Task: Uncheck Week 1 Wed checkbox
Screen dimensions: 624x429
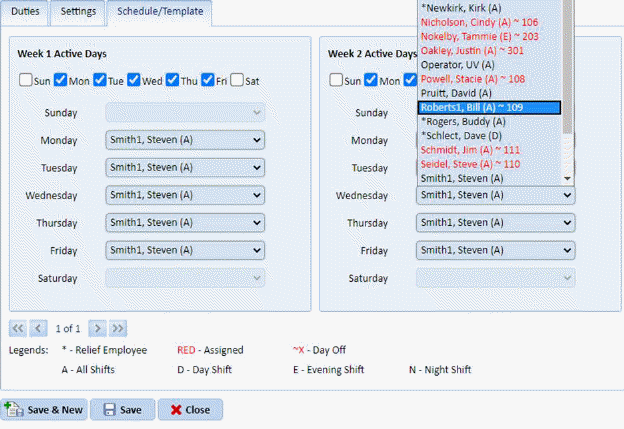Action: pos(133,80)
